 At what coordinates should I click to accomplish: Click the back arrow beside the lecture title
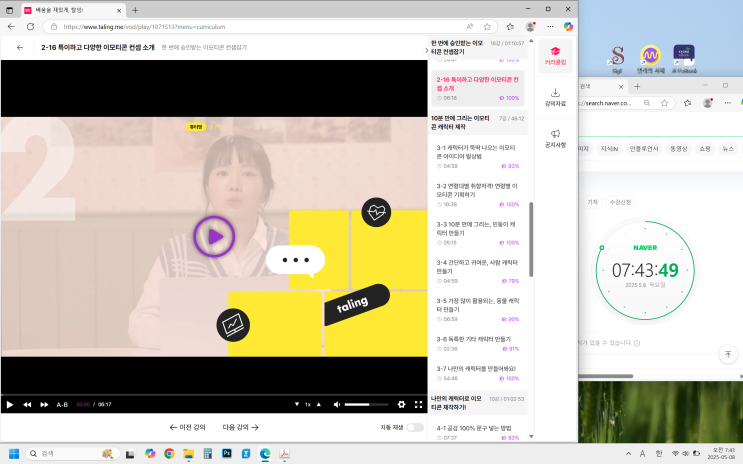click(x=19, y=47)
